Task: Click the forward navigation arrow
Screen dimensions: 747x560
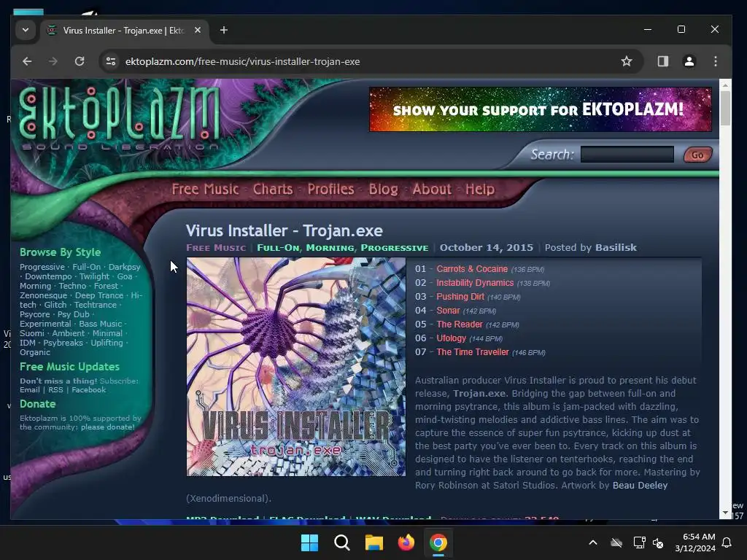Action: tap(53, 61)
